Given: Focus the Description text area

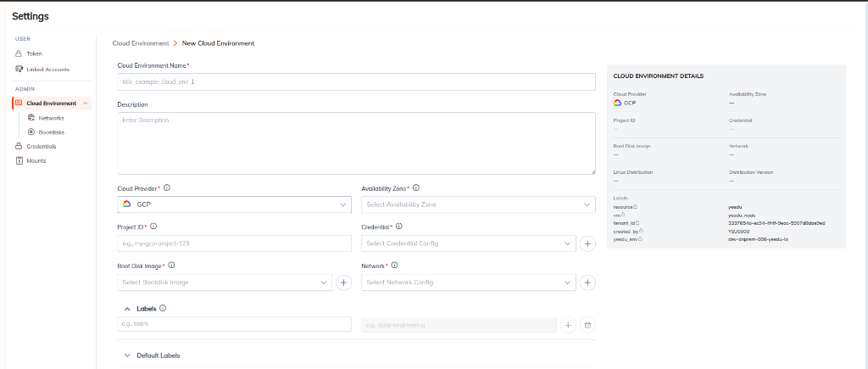Looking at the screenshot, I should [357, 143].
